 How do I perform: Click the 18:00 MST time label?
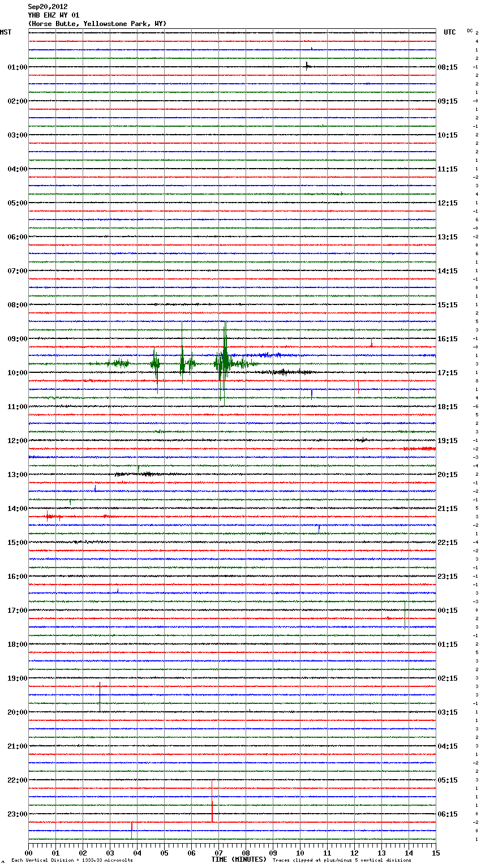[x=18, y=644]
